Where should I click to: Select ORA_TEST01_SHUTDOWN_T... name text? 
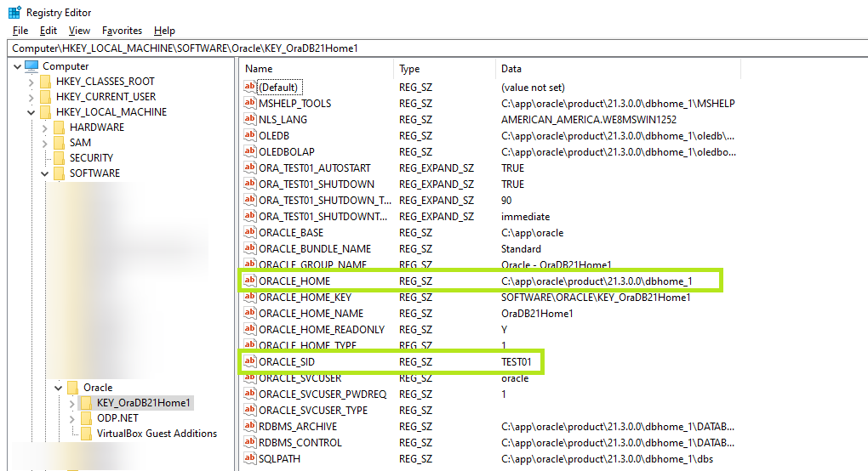[x=325, y=200]
